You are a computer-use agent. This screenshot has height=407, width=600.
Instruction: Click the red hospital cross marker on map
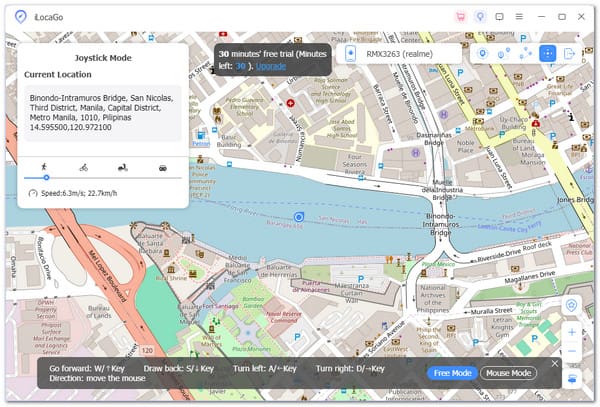[290, 103]
